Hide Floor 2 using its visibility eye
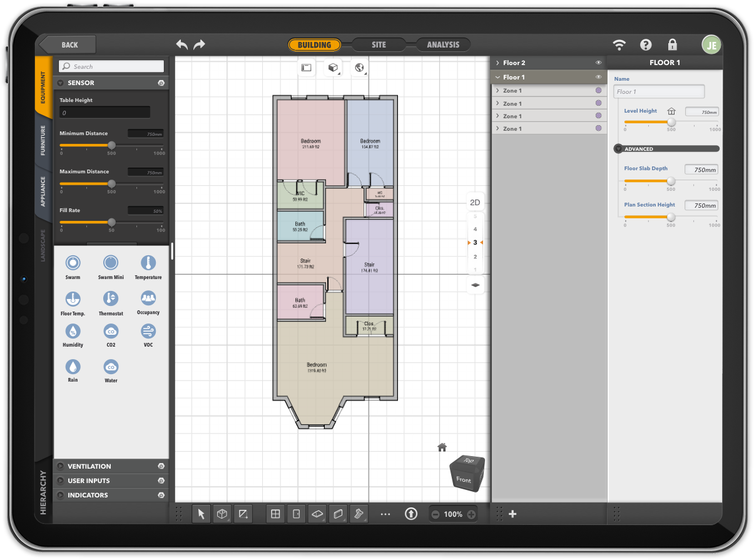 [598, 63]
